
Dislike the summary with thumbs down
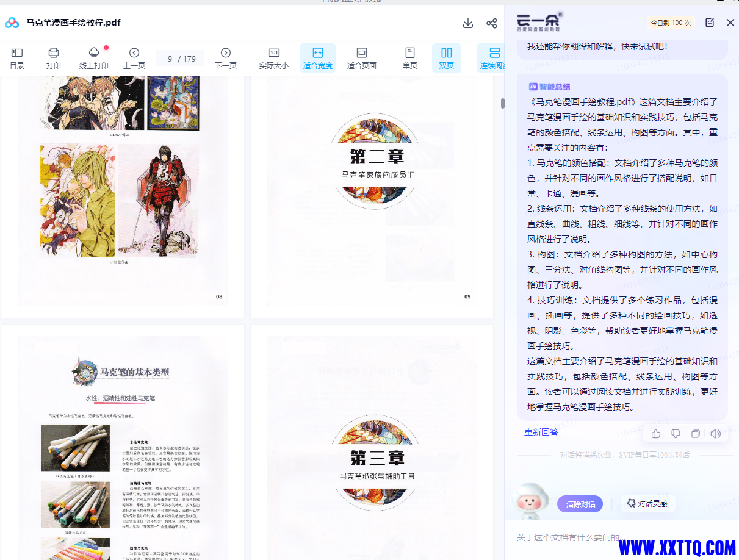coord(676,434)
